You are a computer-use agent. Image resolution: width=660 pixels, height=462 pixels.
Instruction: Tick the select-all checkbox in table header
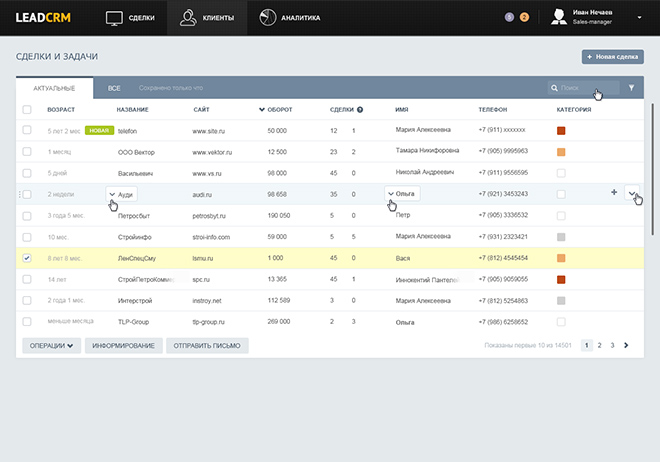click(x=27, y=110)
